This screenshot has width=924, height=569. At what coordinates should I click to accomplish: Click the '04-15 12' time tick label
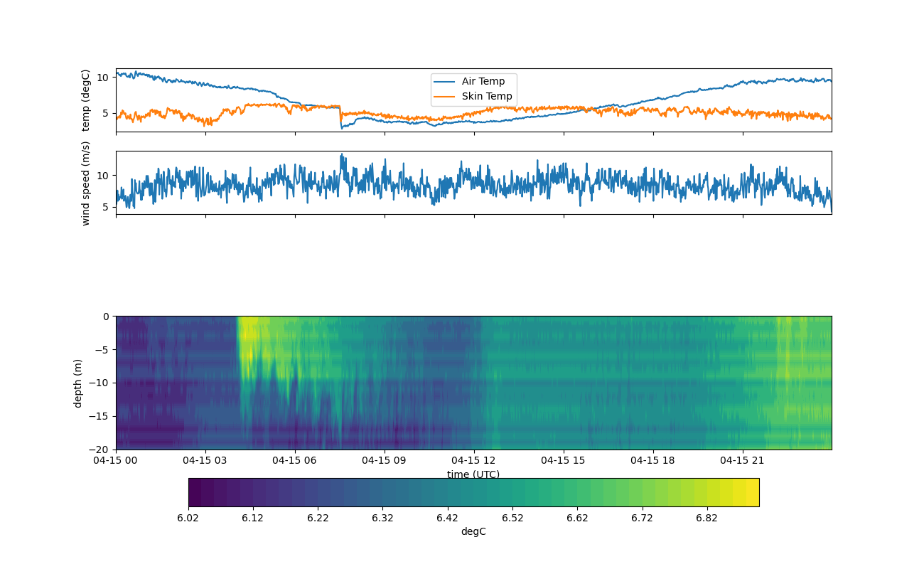[474, 460]
